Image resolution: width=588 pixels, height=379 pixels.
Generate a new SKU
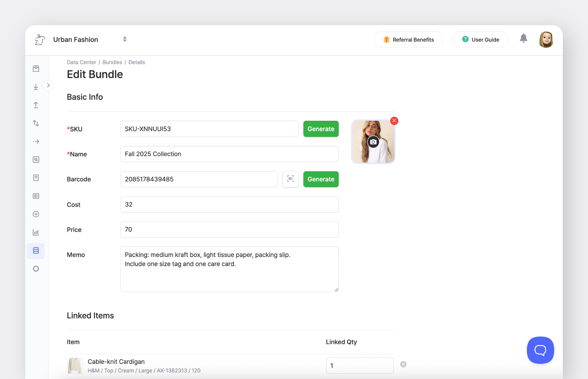click(321, 129)
